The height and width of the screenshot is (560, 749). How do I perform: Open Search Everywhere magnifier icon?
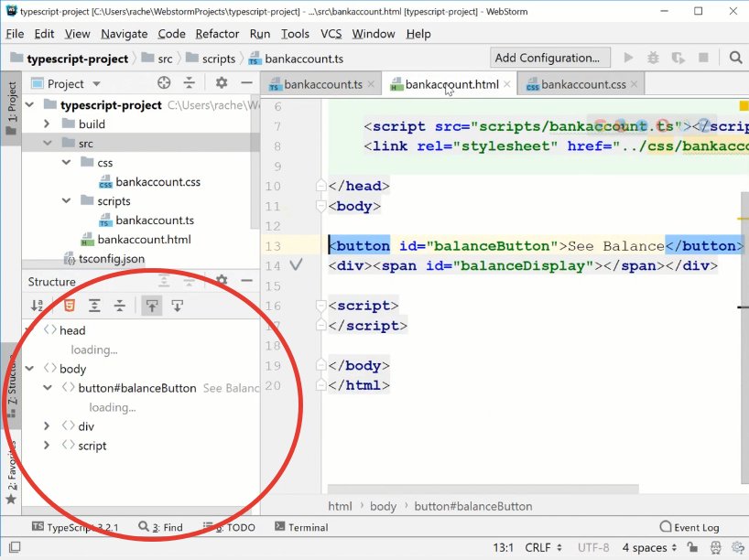tap(735, 58)
